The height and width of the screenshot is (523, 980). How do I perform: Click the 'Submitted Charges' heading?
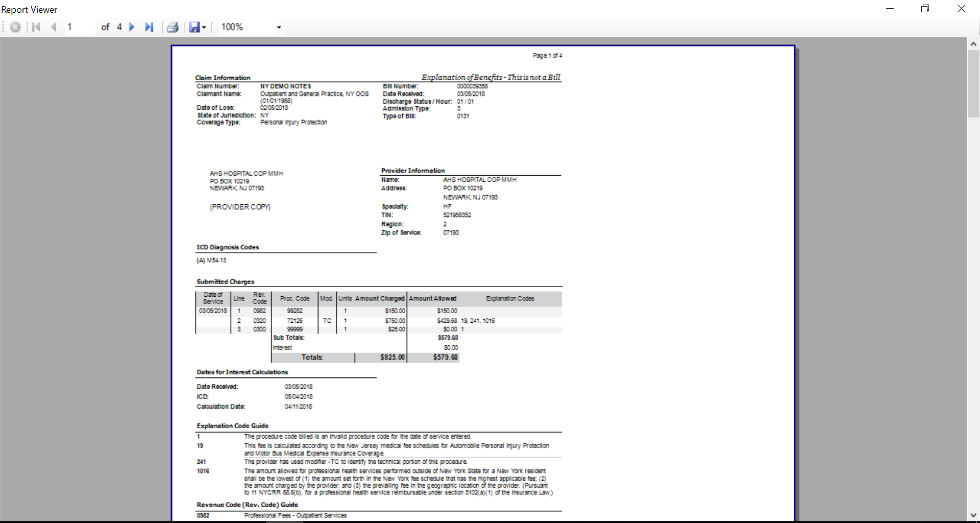225,281
